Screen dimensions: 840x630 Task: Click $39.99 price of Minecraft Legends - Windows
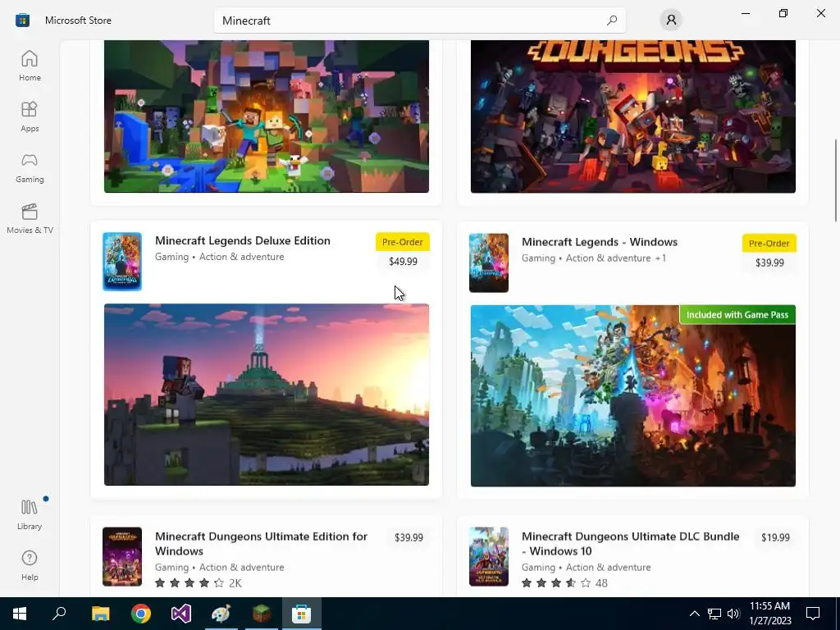click(769, 262)
